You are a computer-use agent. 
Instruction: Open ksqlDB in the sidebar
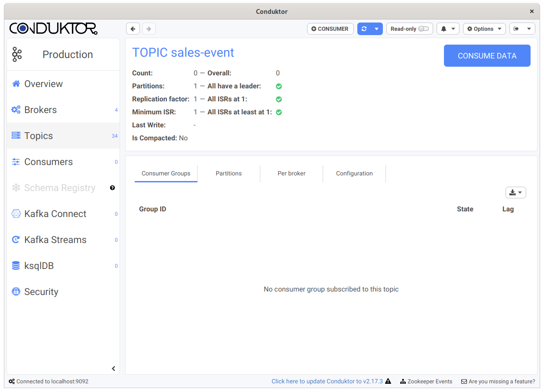pos(63,266)
